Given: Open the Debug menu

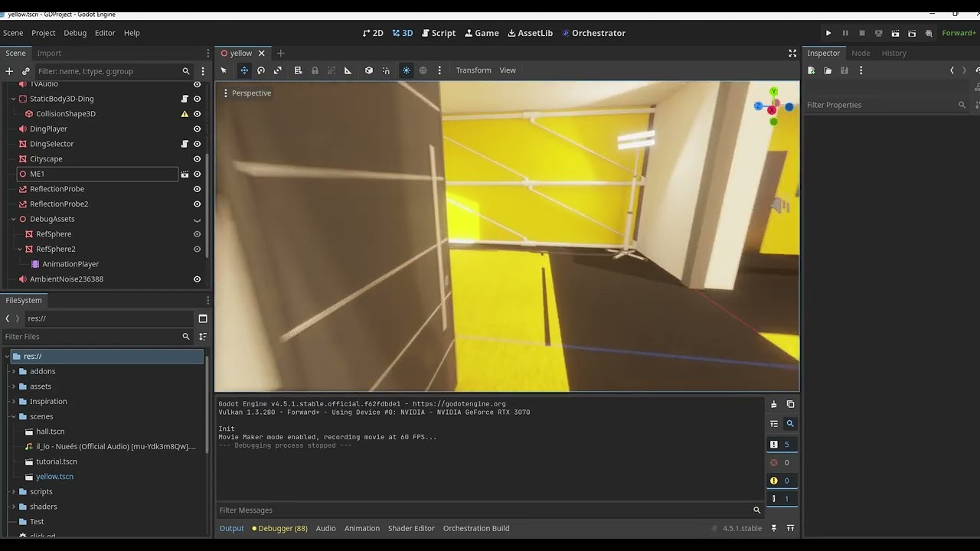Looking at the screenshot, I should pos(75,33).
